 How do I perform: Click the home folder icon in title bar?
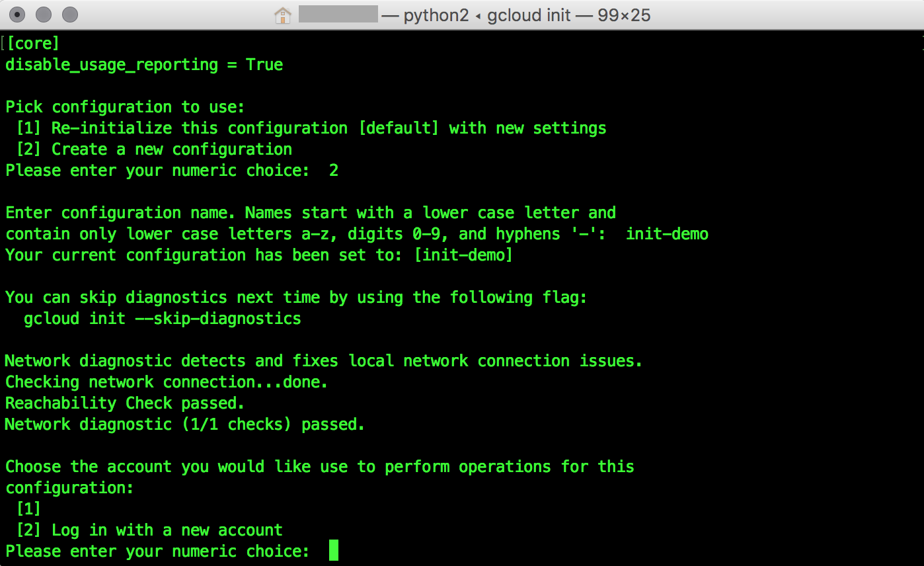(283, 15)
